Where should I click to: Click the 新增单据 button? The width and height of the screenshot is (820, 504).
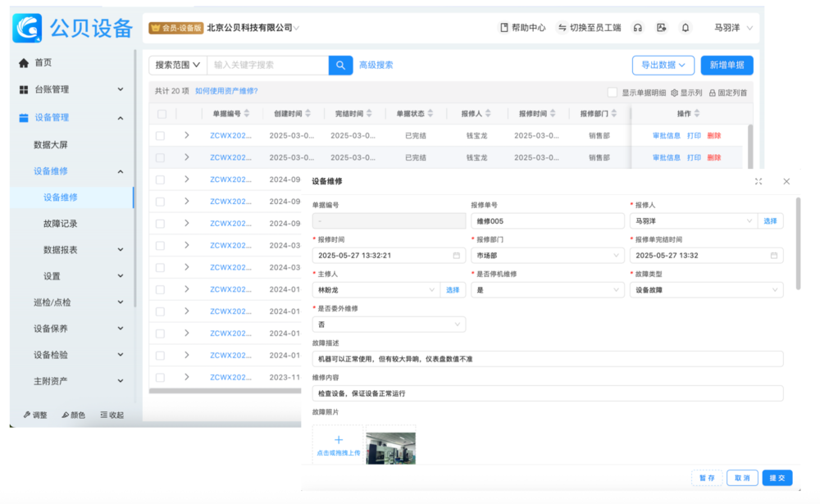coord(726,65)
